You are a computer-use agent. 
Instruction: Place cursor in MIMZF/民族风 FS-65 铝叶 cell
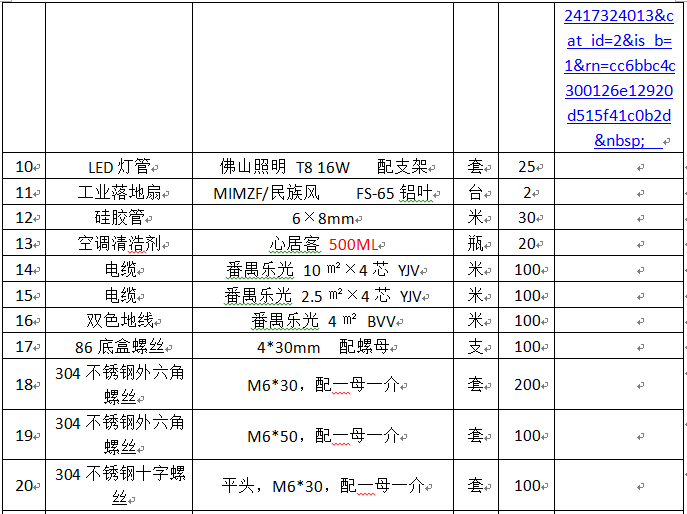coord(322,193)
